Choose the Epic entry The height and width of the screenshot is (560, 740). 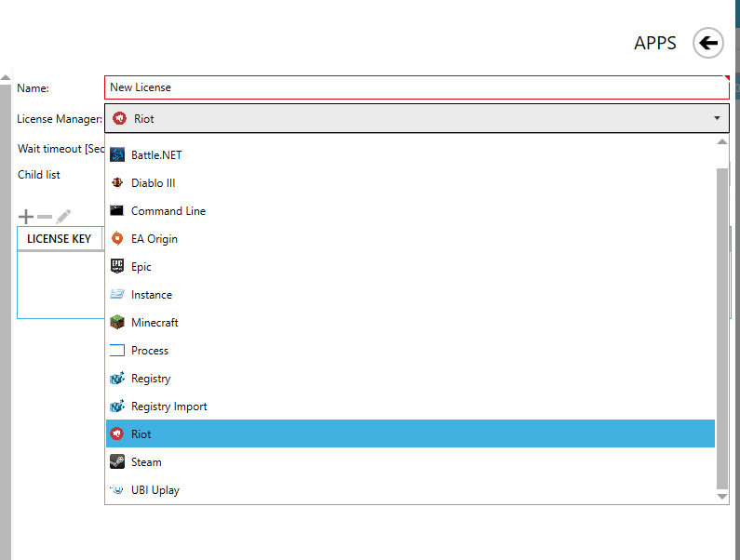pyautogui.click(x=410, y=266)
